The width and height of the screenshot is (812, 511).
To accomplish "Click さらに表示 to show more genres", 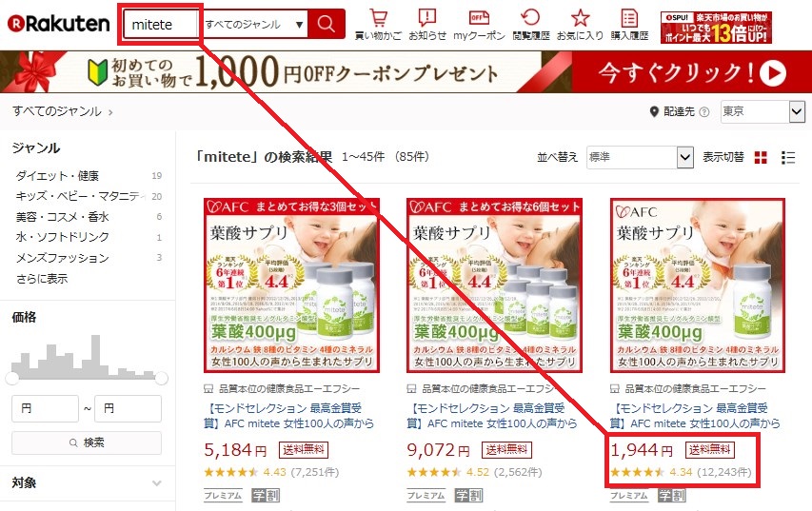I will [x=42, y=279].
